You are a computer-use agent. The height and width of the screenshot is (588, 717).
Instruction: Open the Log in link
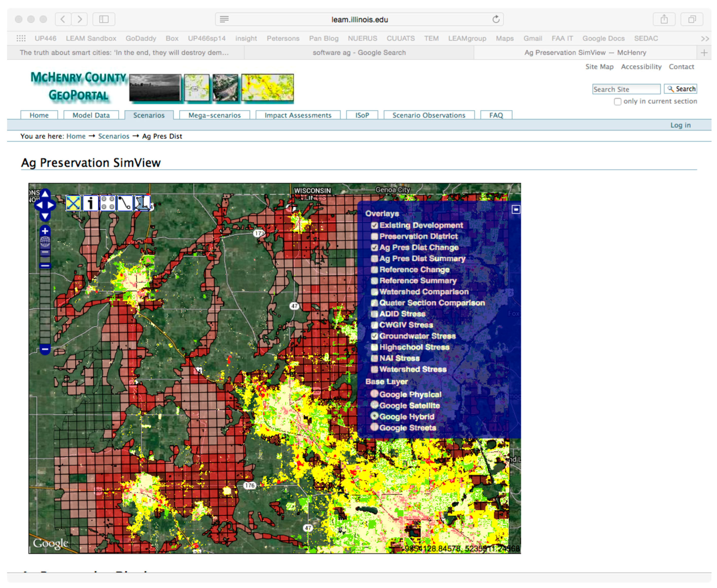pyautogui.click(x=680, y=125)
